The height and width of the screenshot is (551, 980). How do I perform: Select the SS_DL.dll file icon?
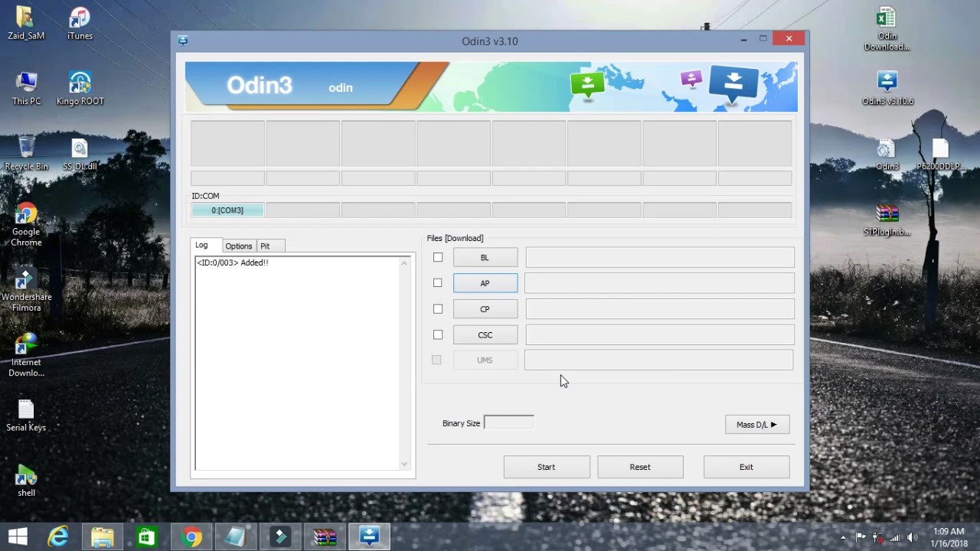pos(80,153)
